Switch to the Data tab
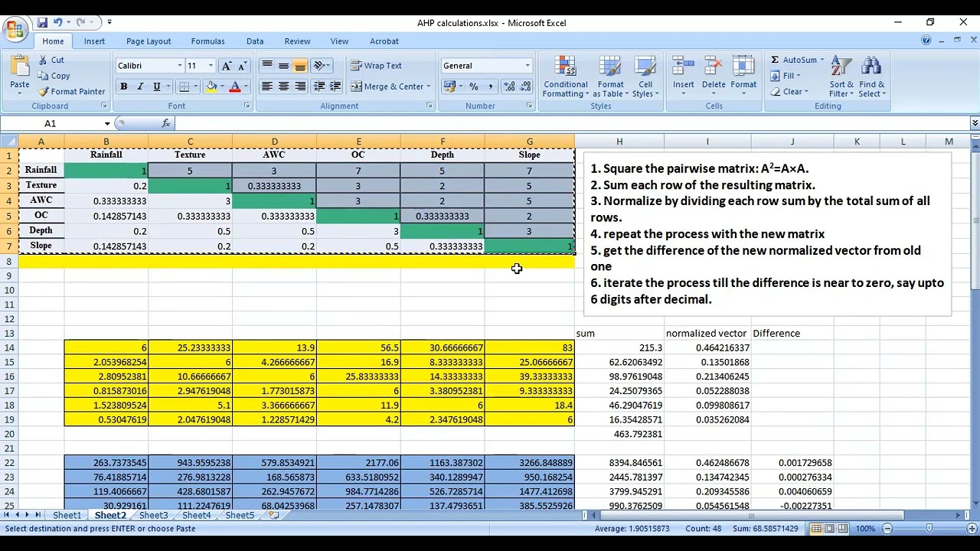This screenshot has height=551, width=980. pyautogui.click(x=255, y=41)
